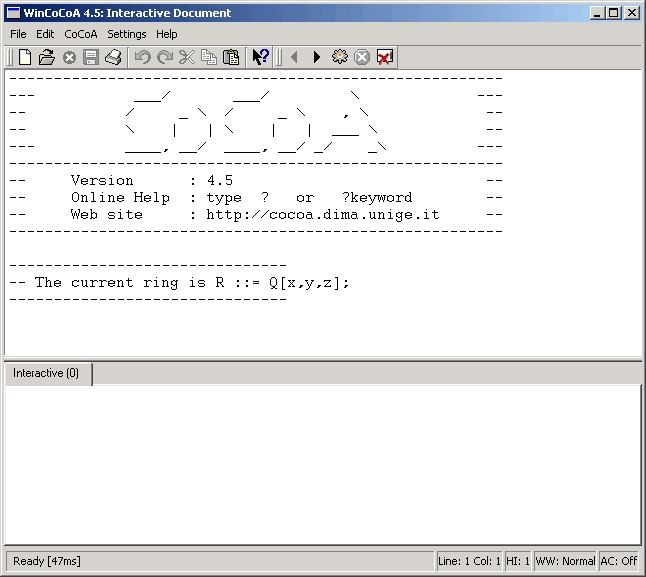Open the File menu
This screenshot has height=577, width=646.
coord(18,34)
